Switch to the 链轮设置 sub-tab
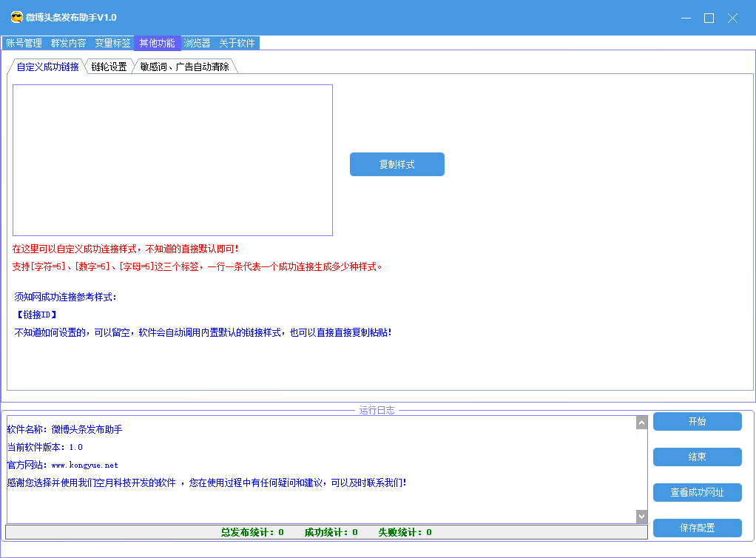756x558 pixels. pyautogui.click(x=109, y=67)
